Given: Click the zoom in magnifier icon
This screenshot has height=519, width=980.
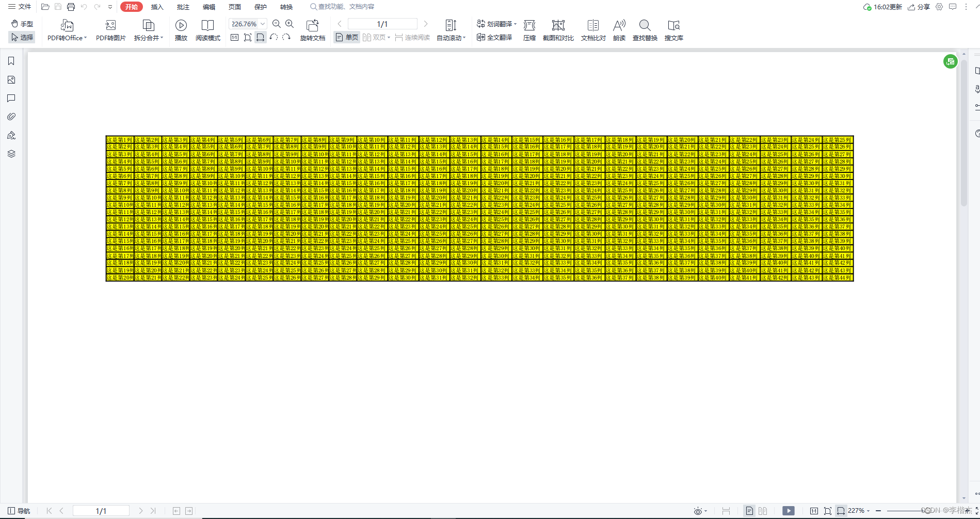Looking at the screenshot, I should 290,24.
